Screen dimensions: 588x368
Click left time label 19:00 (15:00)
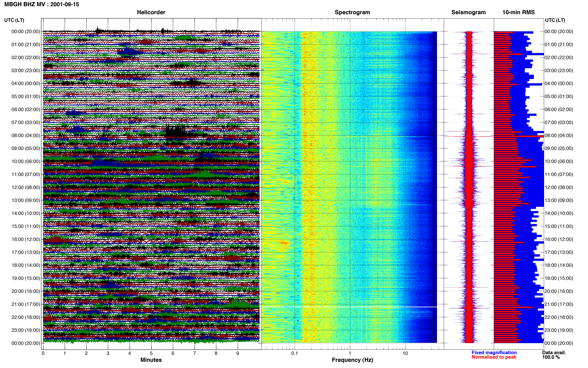tap(26, 278)
